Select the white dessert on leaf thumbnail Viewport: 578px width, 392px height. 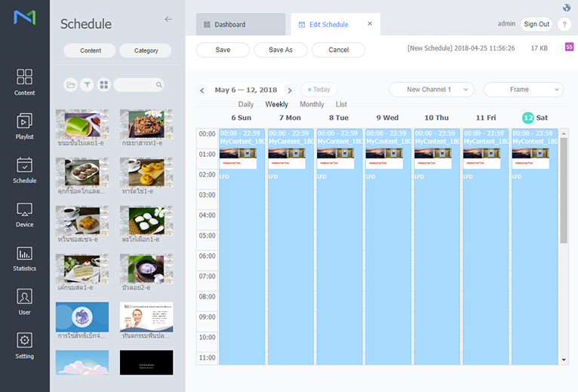click(x=146, y=221)
